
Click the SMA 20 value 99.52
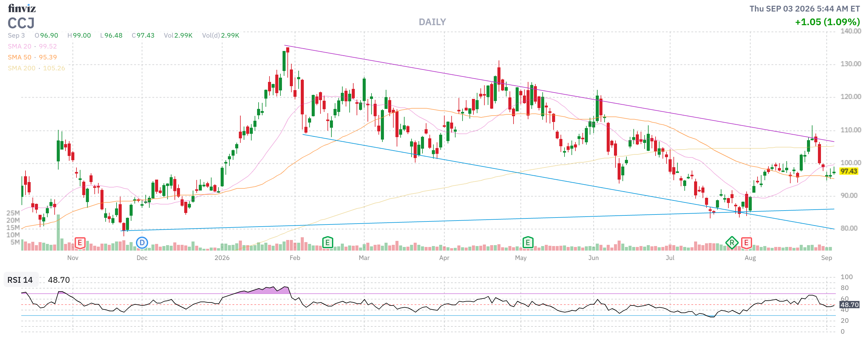[x=48, y=46]
